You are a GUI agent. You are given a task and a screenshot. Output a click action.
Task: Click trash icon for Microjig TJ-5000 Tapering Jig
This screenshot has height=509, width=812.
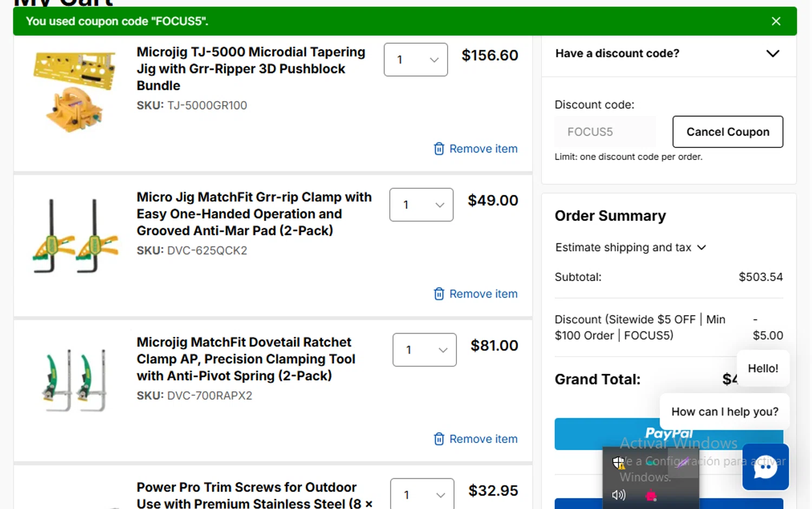click(439, 149)
